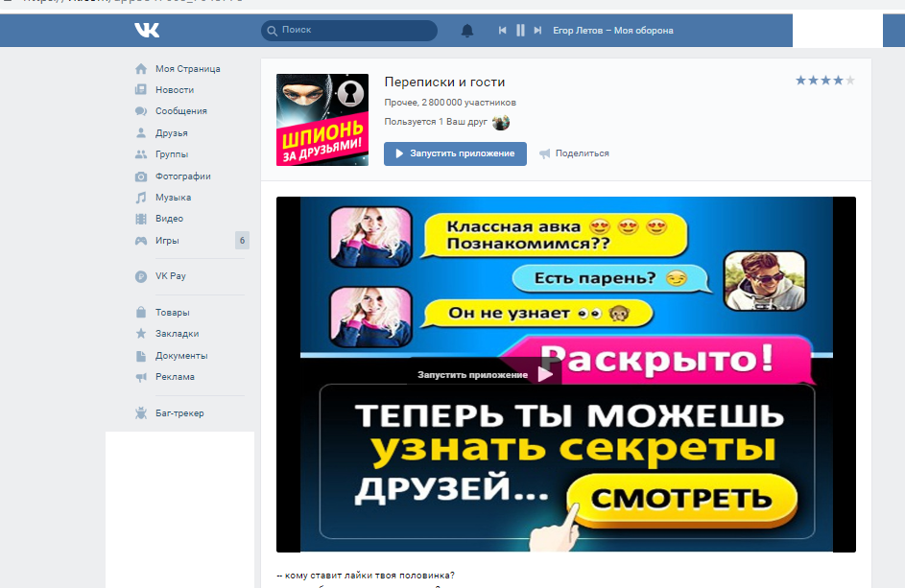
Task: Click the news icon beside Новости
Action: pos(141,89)
